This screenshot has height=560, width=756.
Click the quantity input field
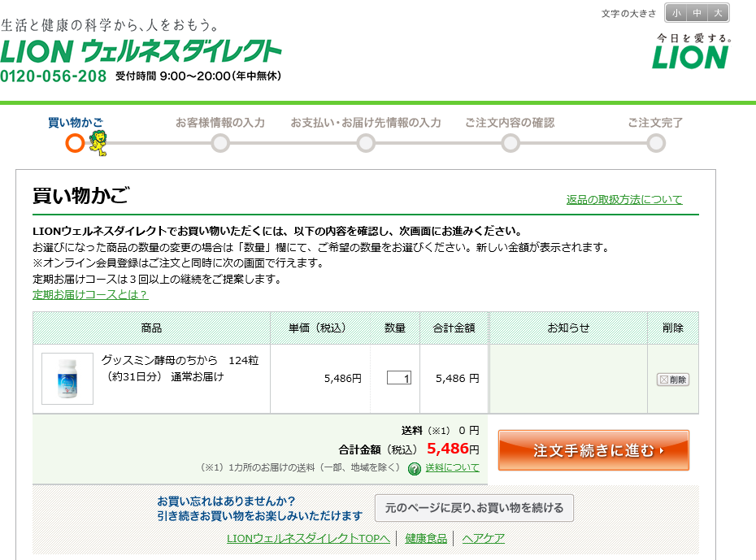pos(399,378)
